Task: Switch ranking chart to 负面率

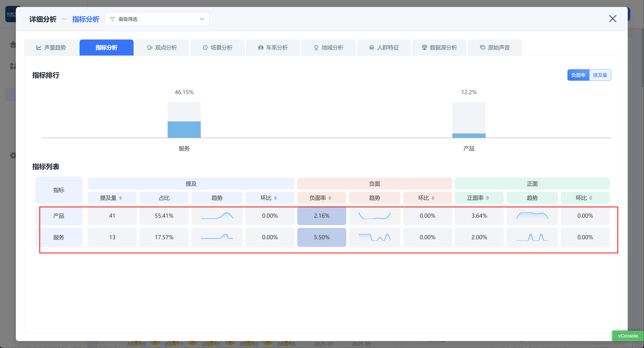Action: coord(578,75)
